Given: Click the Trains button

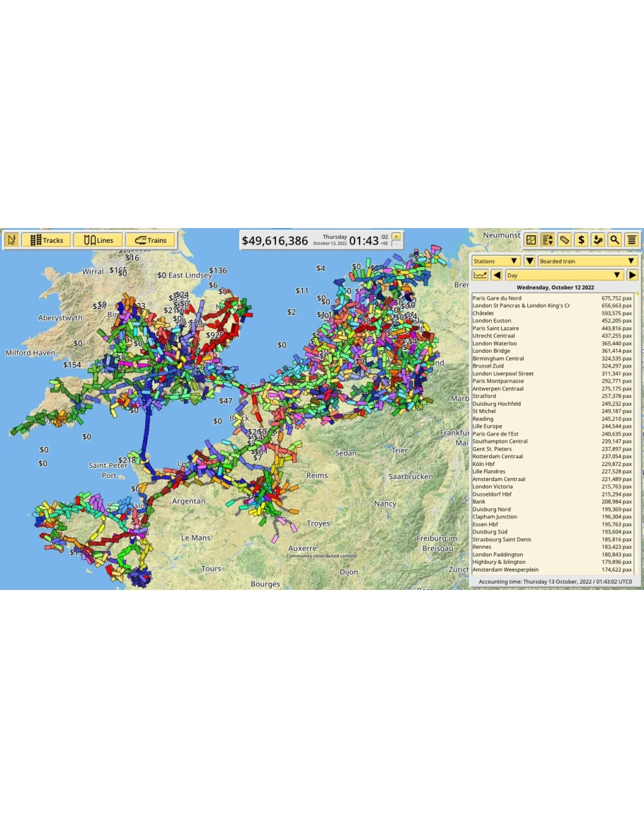Looking at the screenshot, I should 150,240.
